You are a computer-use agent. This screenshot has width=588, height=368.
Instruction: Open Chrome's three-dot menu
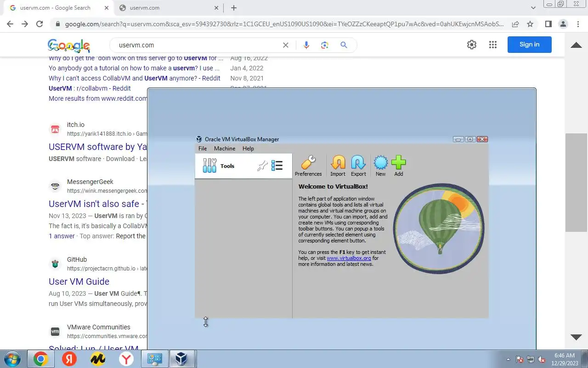coord(578,24)
